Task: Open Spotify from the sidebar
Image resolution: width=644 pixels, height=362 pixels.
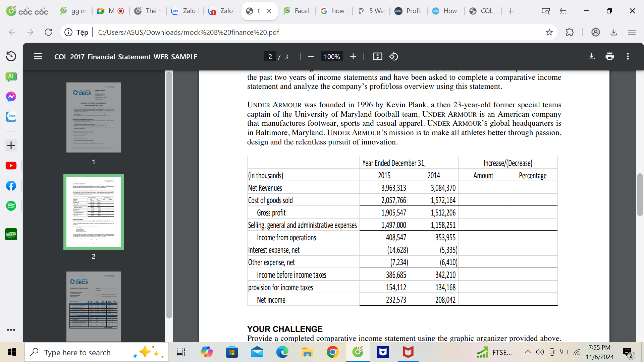Action: pos(11,206)
